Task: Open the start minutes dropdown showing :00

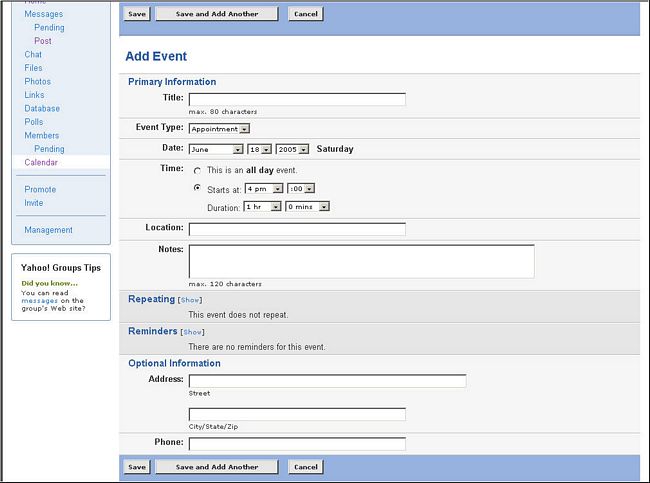Action: (301, 189)
